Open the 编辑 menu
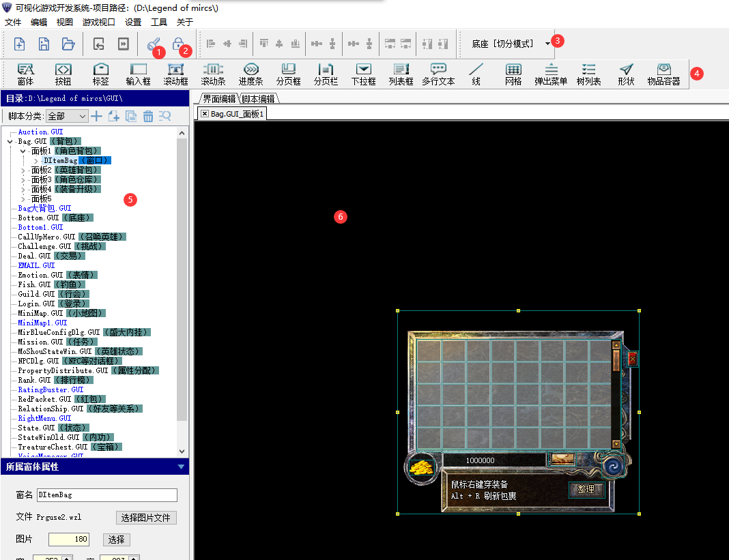This screenshot has width=729, height=560. [x=39, y=23]
